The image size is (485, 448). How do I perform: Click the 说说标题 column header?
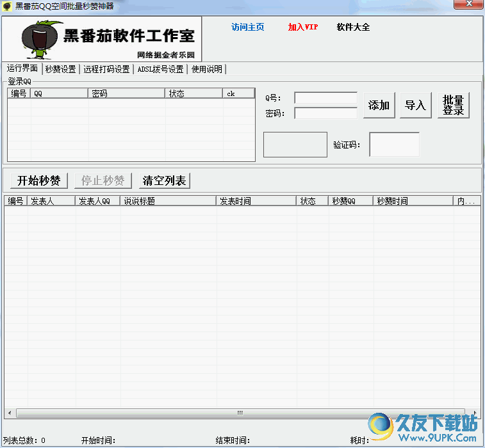[x=169, y=201]
